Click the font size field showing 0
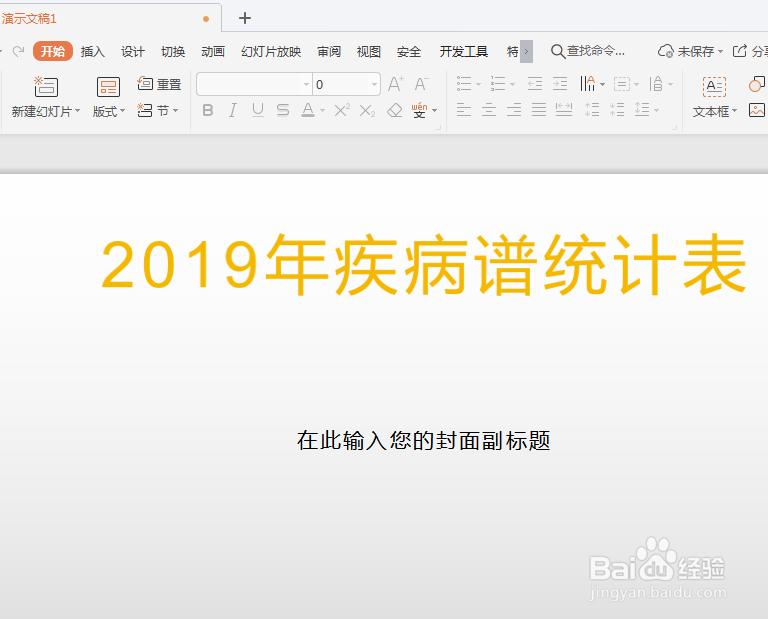The height and width of the screenshot is (619, 768). coord(341,84)
